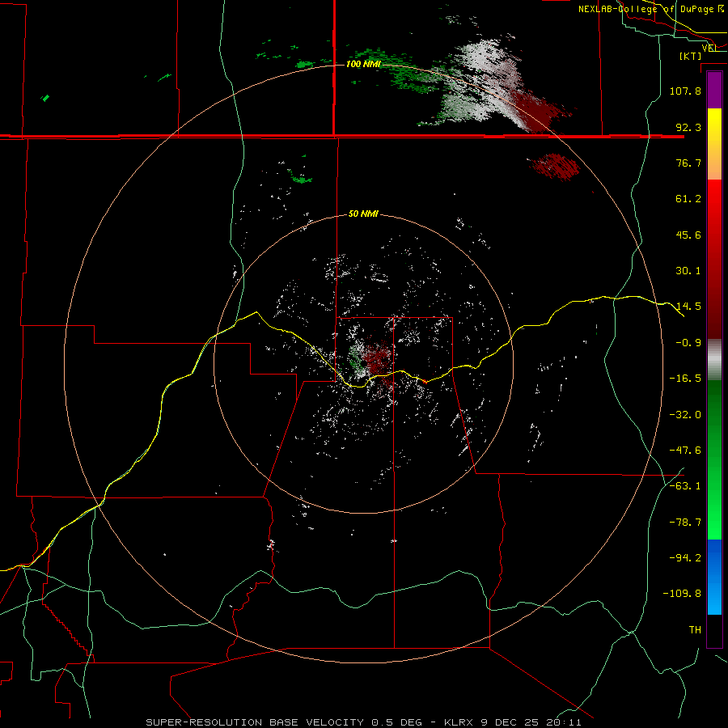Click the 76.7 value on velocity scale
Image resolution: width=728 pixels, height=728 pixels.
click(x=688, y=163)
